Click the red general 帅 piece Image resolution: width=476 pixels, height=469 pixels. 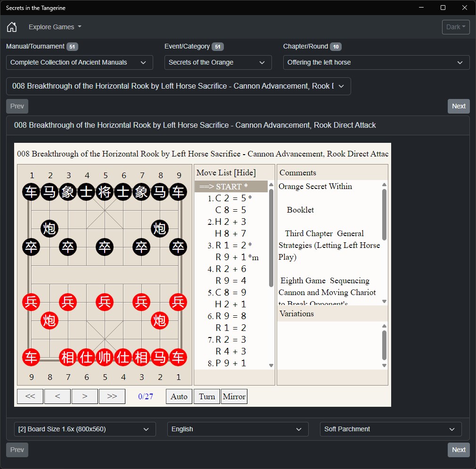105,357
